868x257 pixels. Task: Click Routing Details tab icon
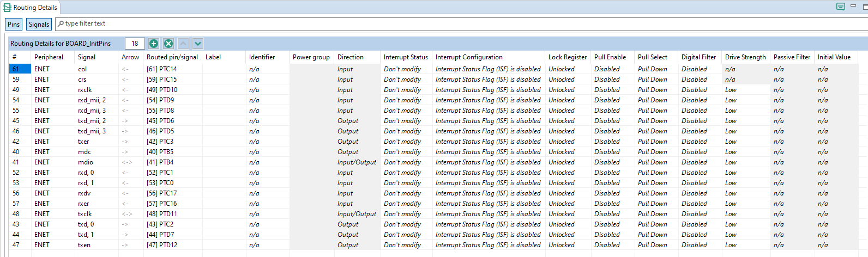tap(7, 8)
